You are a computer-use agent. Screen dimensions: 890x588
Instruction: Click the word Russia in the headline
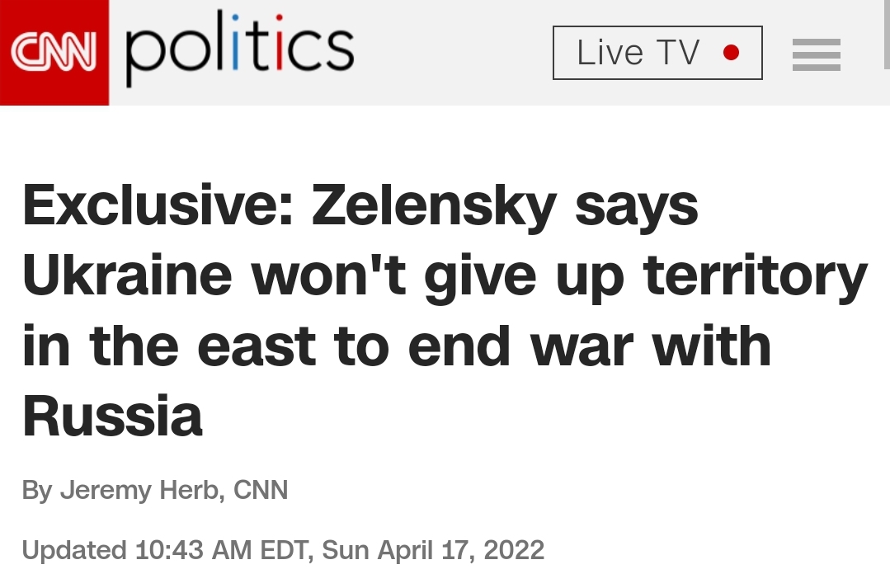[x=112, y=416]
